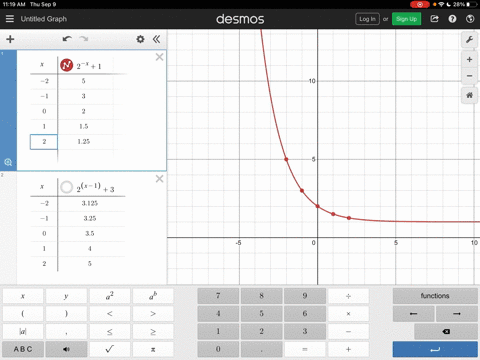Tap the equals key
Viewport: 480px width, 360px height.
(x=305, y=349)
